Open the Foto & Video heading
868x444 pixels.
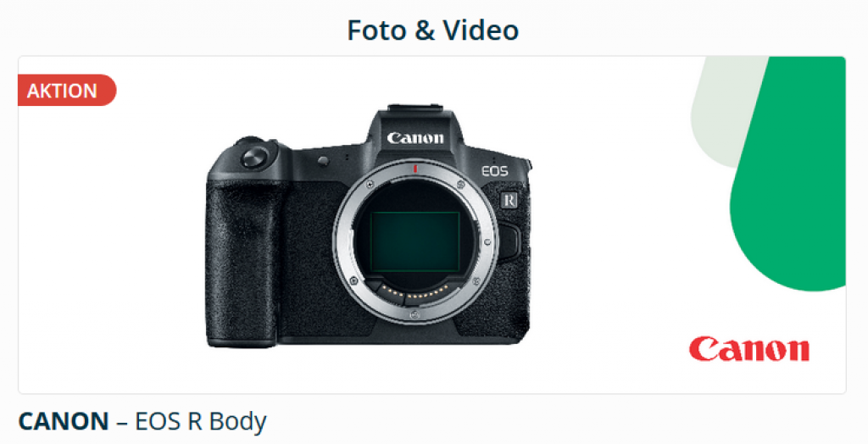click(433, 30)
